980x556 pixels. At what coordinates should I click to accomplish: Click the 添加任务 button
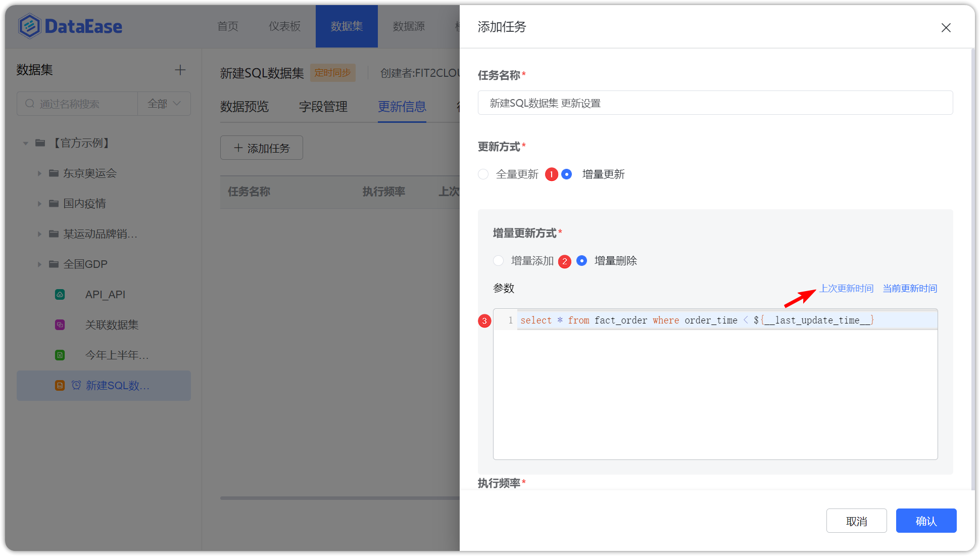[262, 148]
